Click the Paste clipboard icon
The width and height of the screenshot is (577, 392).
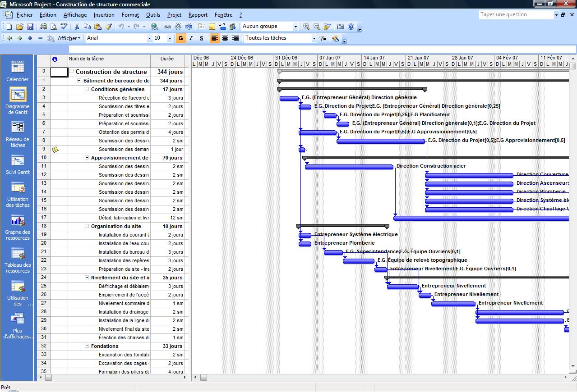(98, 27)
